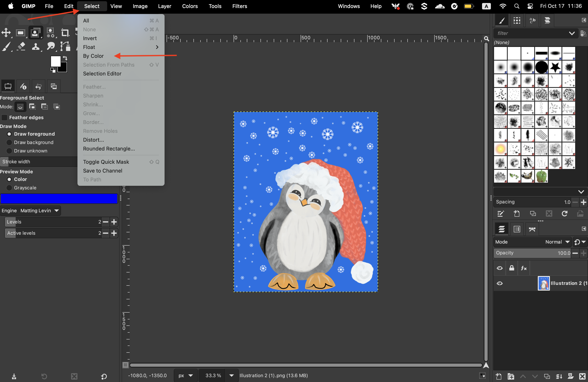Select the Move tool
588x382 pixels.
point(6,33)
